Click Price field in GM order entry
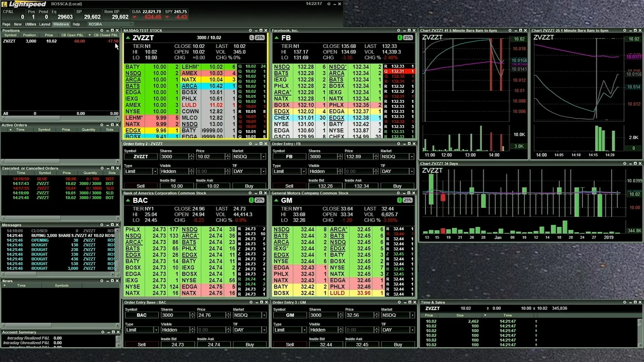The width and height of the screenshot is (644, 362). pyautogui.click(x=358, y=315)
